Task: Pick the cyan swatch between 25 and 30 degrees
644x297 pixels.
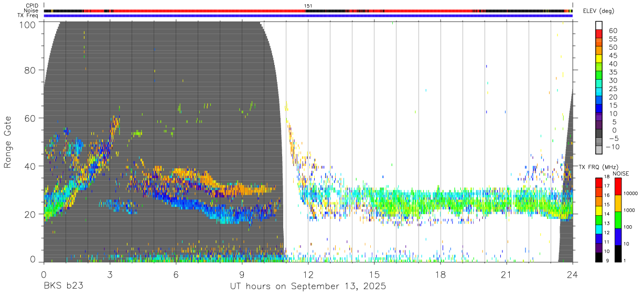Action: [599, 84]
